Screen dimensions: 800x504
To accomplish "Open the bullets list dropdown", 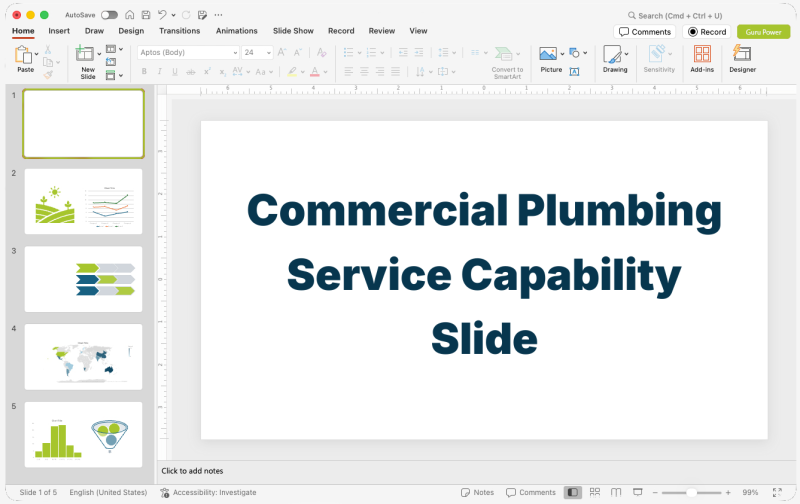I will [359, 53].
